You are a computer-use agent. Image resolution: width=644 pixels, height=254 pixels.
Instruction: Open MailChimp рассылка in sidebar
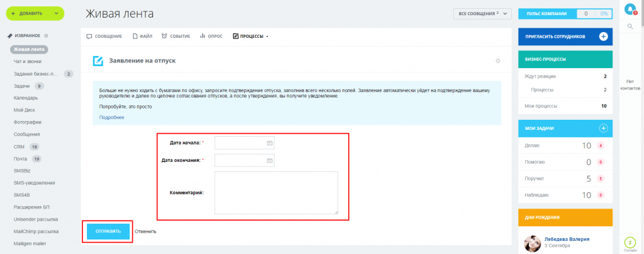tap(36, 231)
